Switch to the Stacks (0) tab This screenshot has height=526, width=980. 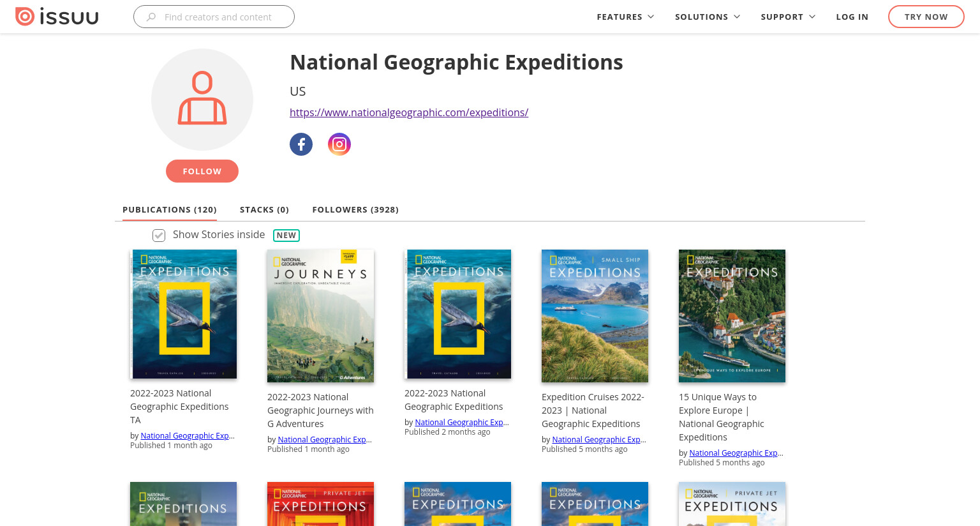point(264,209)
